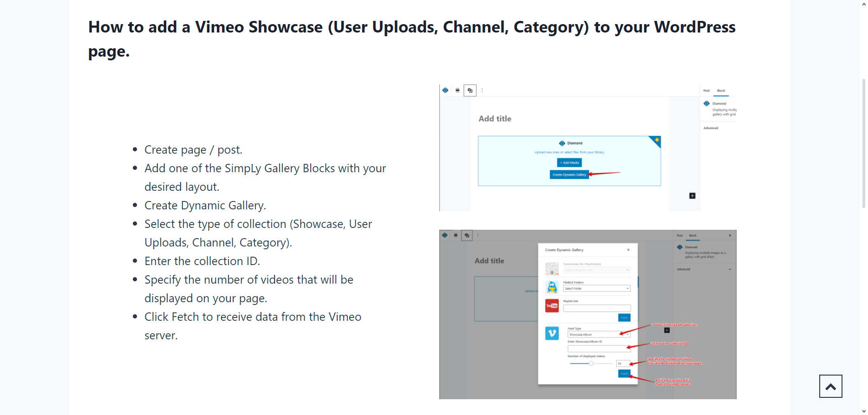Click the Playlist link input field

click(x=597, y=308)
